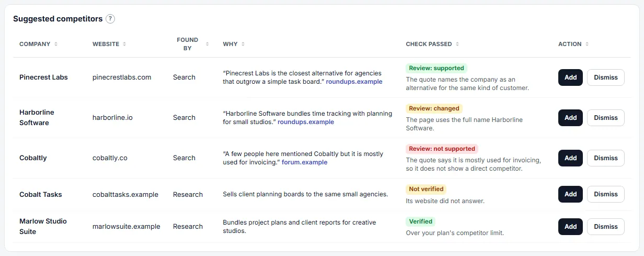Click the 'Review: changed' badge
Image resolution: width=644 pixels, height=256 pixels.
pos(434,108)
